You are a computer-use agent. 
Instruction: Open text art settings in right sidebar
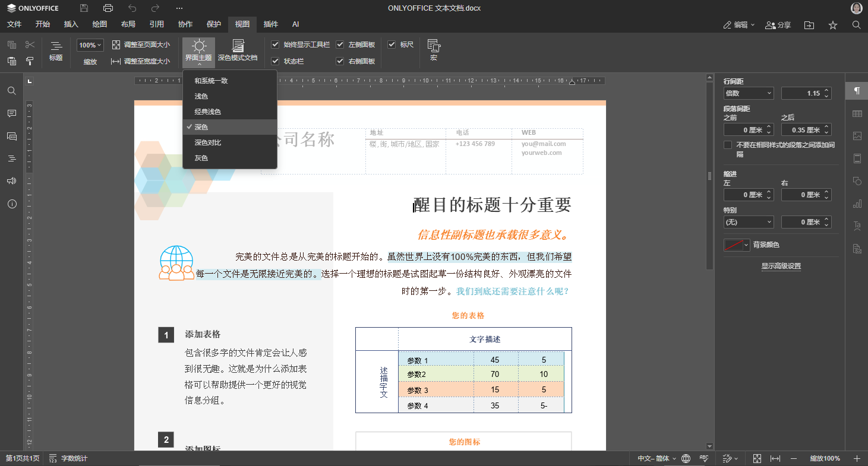click(857, 226)
